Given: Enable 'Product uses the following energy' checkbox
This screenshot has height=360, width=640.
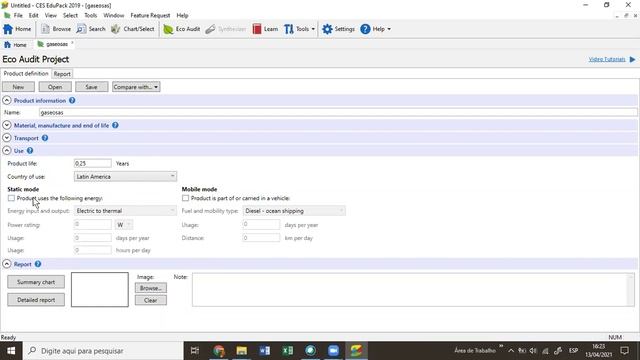Looking at the screenshot, I should (11, 198).
